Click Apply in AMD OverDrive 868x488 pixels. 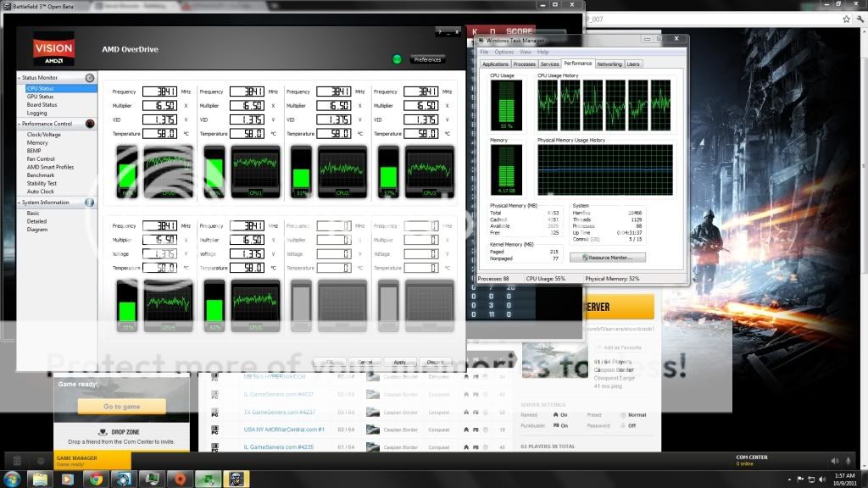400,362
